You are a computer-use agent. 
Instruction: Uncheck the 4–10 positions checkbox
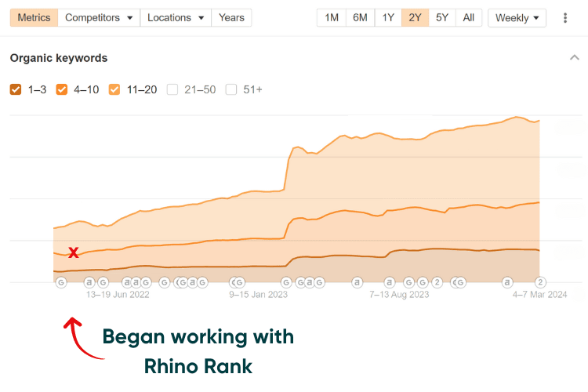click(62, 89)
